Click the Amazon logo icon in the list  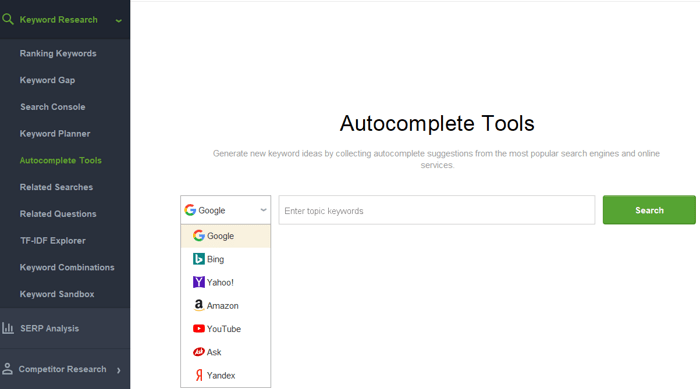pos(199,305)
